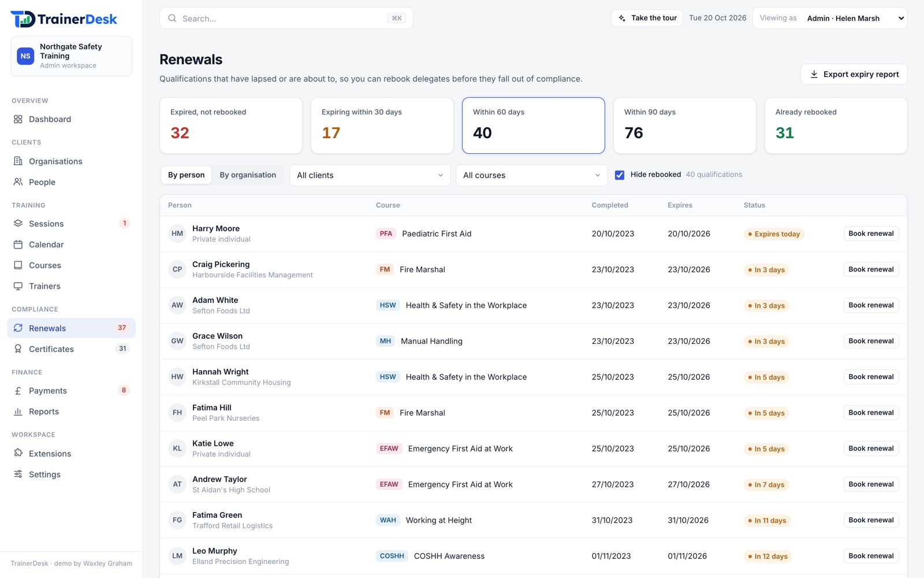Click the Calendar icon in sidebar
The image size is (924, 578).
pos(18,244)
